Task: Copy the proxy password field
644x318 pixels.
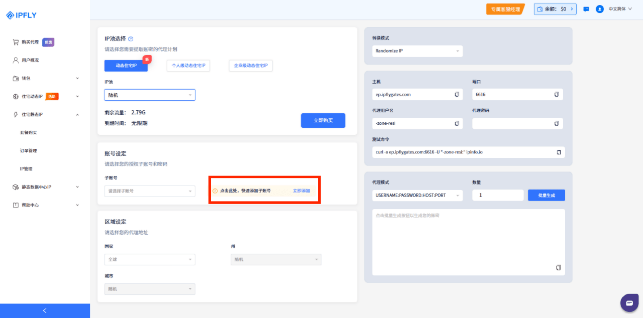Action: [556, 123]
